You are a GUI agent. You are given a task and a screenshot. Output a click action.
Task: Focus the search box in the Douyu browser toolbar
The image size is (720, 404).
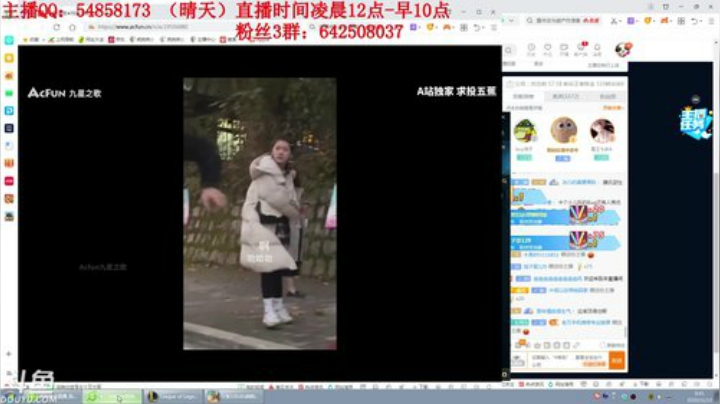coord(564,21)
